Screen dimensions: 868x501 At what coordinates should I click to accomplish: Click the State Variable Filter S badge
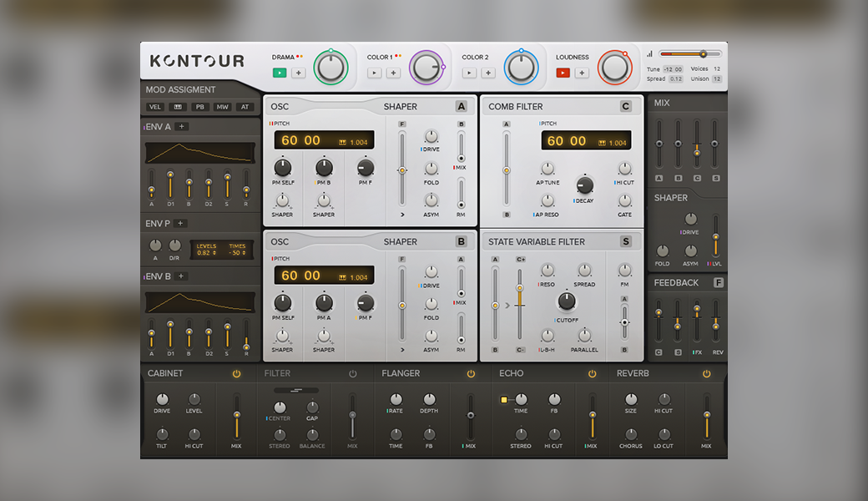point(625,241)
